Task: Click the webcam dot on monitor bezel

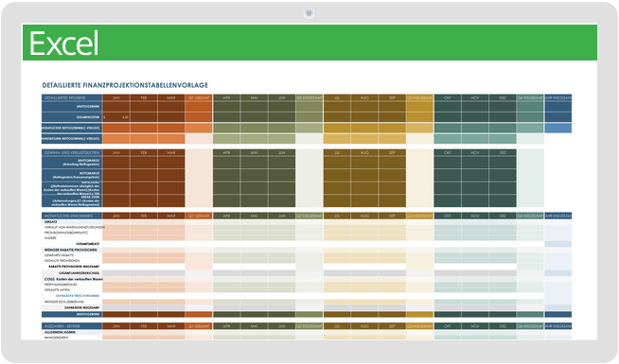Action: (309, 13)
